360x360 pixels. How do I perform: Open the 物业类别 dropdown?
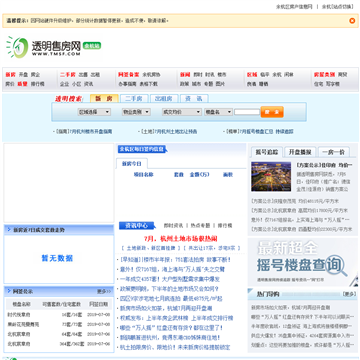tap(136, 112)
